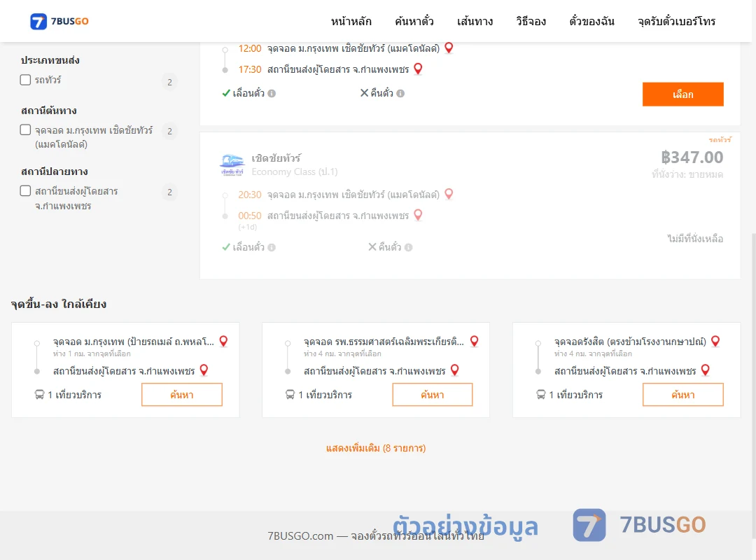
Task: Click the 20:30 departure time
Action: (x=250, y=195)
